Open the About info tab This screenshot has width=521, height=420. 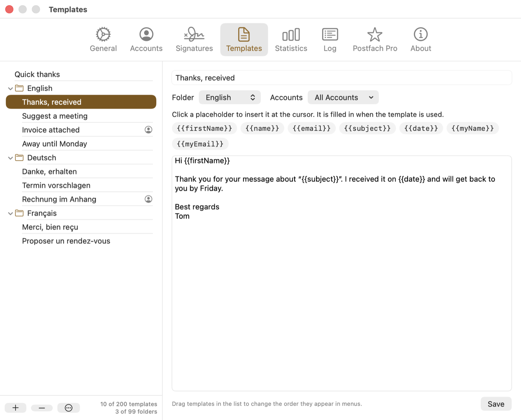pos(421,39)
